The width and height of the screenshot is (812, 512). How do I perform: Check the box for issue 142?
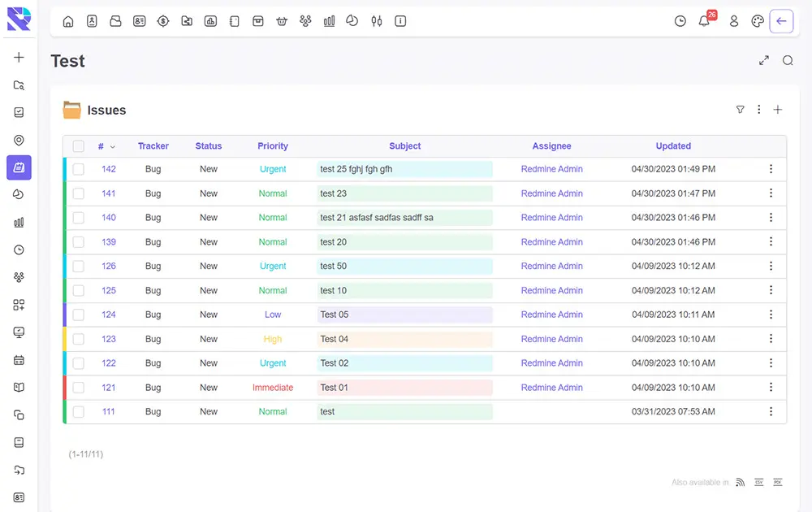78,169
